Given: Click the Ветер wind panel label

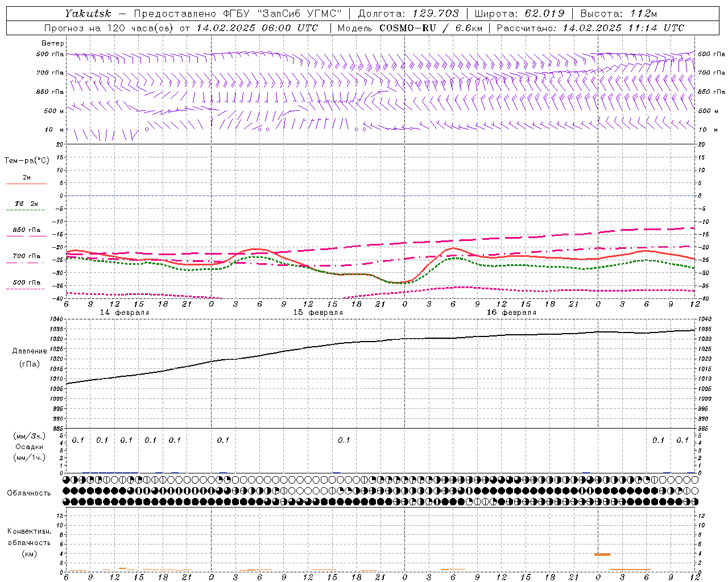Looking at the screenshot, I should point(52,43).
